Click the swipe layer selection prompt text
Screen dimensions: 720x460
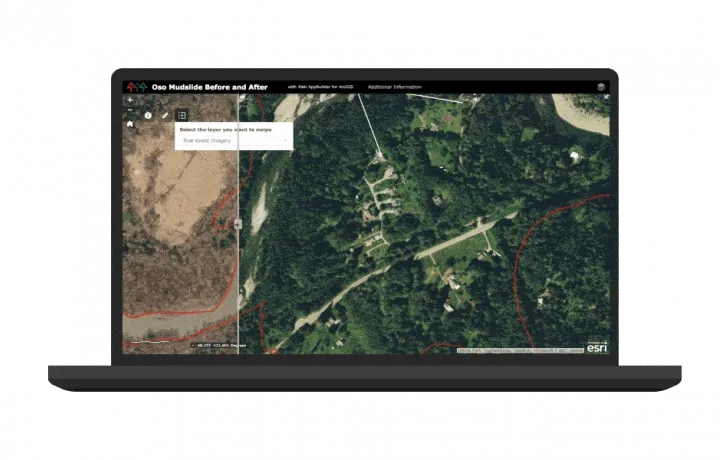225,130
